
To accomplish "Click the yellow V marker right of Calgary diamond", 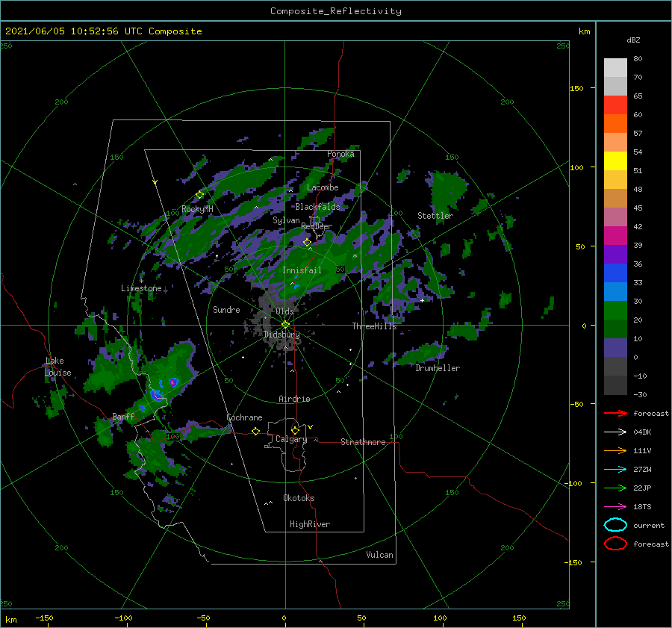I will [x=311, y=427].
